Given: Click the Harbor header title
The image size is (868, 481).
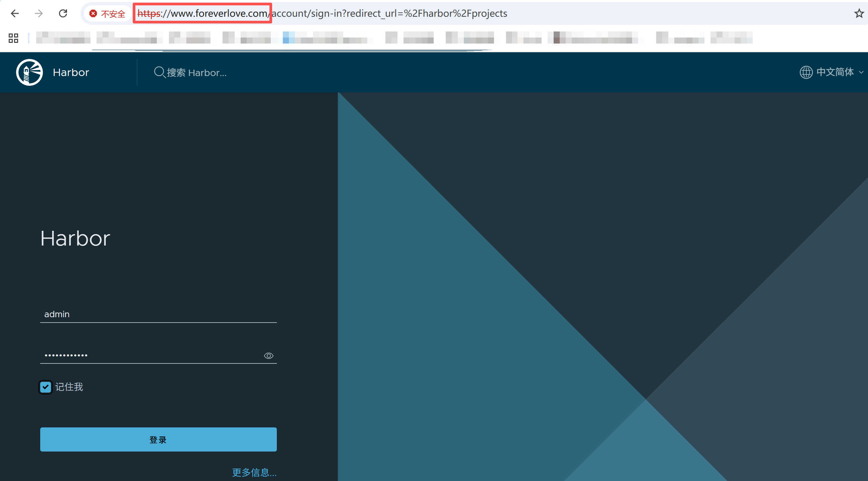Looking at the screenshot, I should pos(71,72).
